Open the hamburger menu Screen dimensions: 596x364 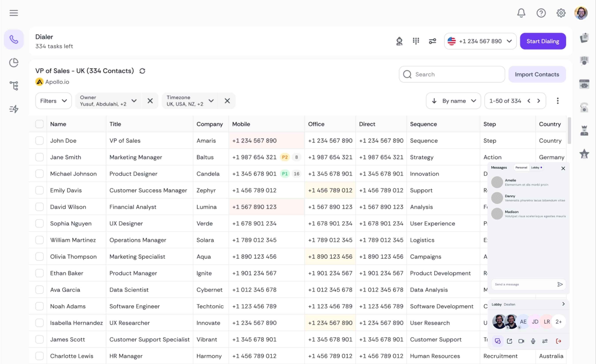coord(14,13)
